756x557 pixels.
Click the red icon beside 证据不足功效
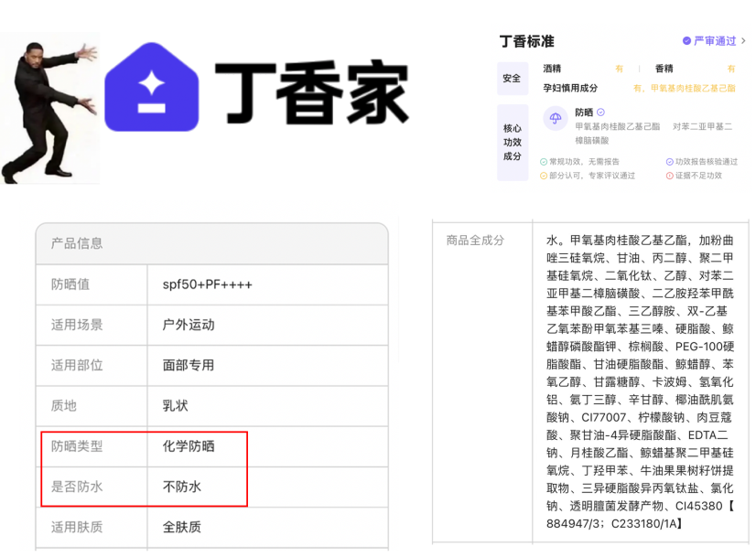pyautogui.click(x=670, y=176)
